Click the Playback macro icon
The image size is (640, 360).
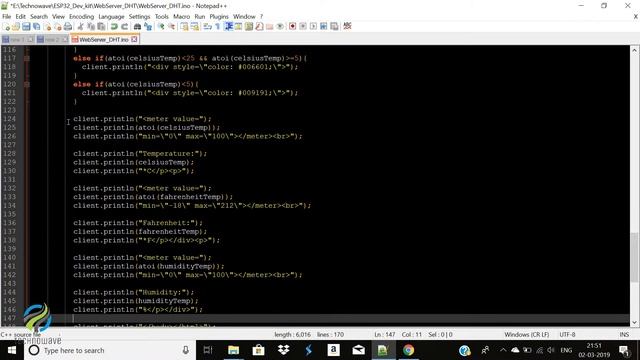[313, 27]
